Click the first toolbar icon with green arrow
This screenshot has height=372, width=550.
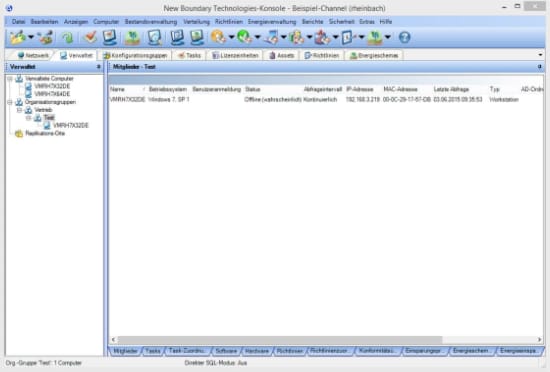17,37
